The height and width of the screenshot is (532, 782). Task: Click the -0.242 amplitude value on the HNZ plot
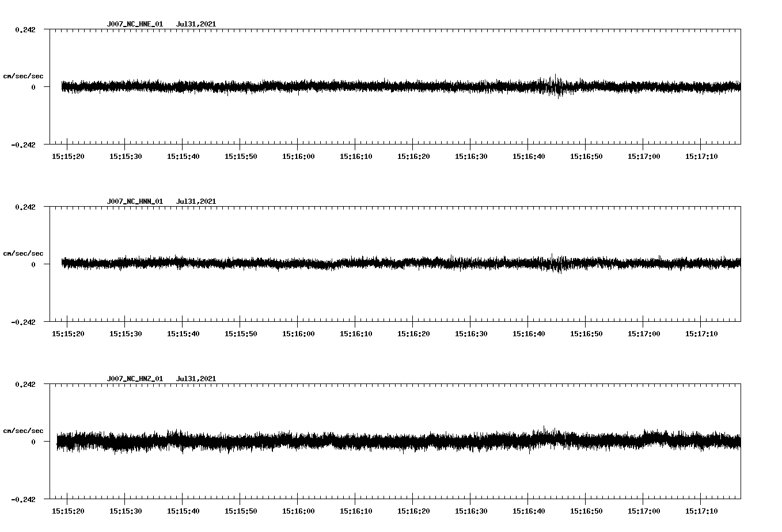coord(24,500)
